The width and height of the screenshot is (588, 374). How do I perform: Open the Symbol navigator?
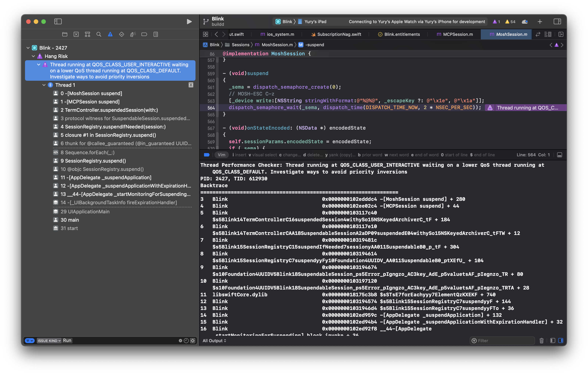87,34
